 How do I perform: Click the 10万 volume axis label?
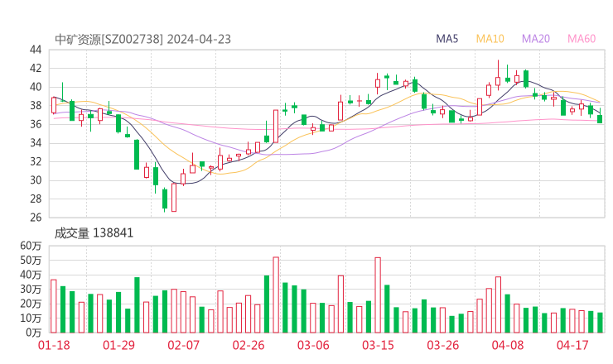(x=31, y=318)
